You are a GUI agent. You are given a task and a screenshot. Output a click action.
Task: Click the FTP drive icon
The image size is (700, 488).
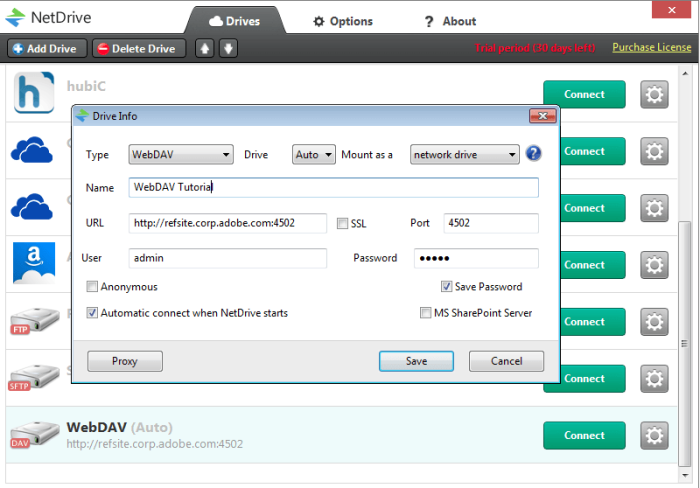34,321
